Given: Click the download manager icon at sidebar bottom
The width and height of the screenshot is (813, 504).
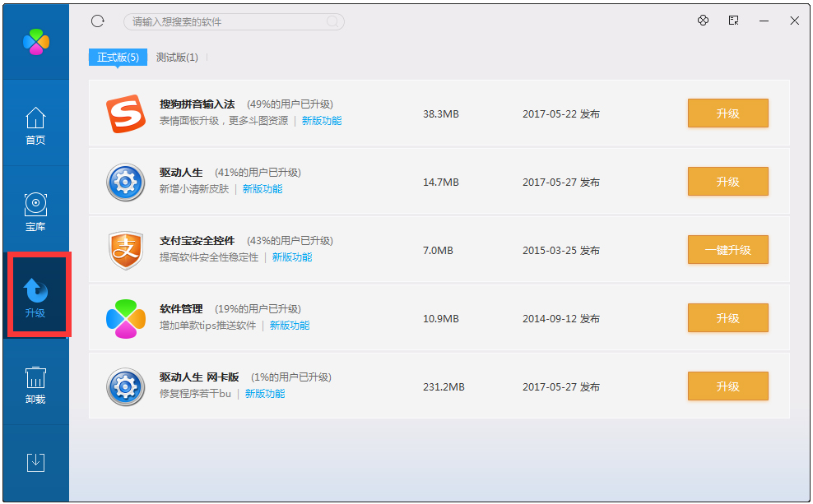Looking at the screenshot, I should click(x=35, y=463).
